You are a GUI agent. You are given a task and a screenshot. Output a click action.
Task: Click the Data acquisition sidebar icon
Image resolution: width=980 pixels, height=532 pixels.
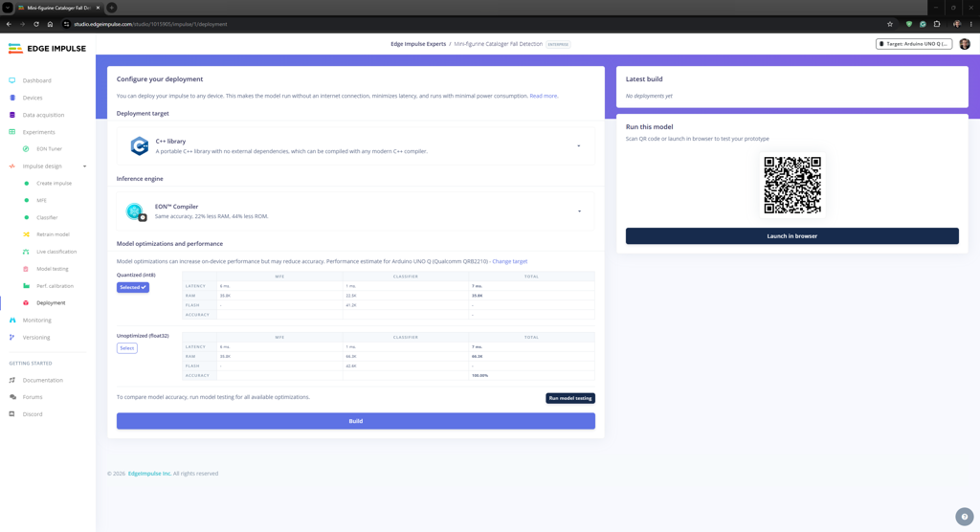tap(11, 115)
